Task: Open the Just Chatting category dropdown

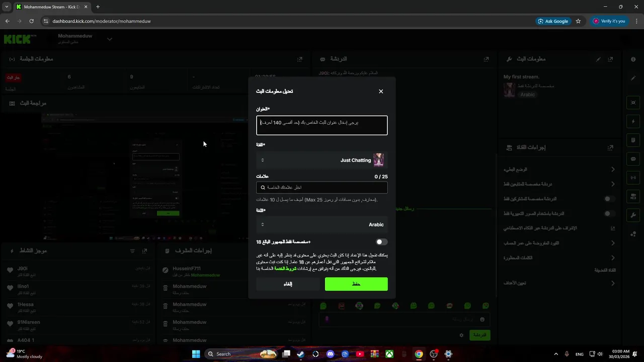Action: click(x=322, y=160)
